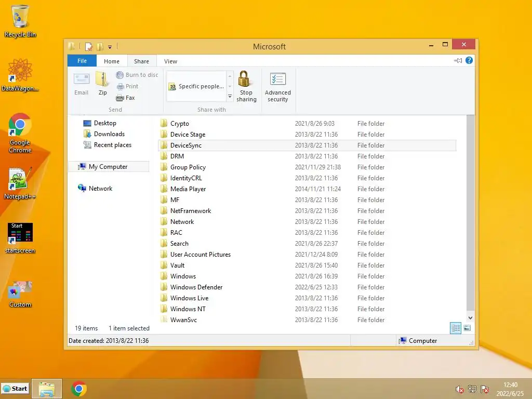Image resolution: width=532 pixels, height=399 pixels.
Task: Switch to Details view using status bar icon
Action: pyautogui.click(x=455, y=328)
